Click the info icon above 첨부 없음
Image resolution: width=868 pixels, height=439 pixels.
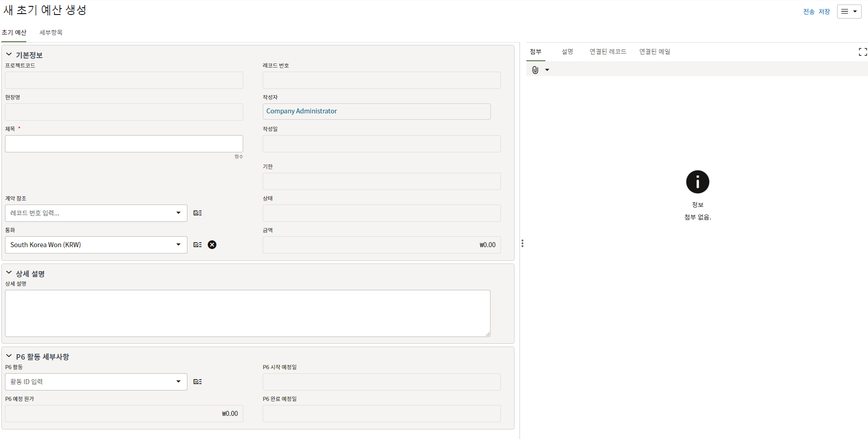[x=697, y=182]
